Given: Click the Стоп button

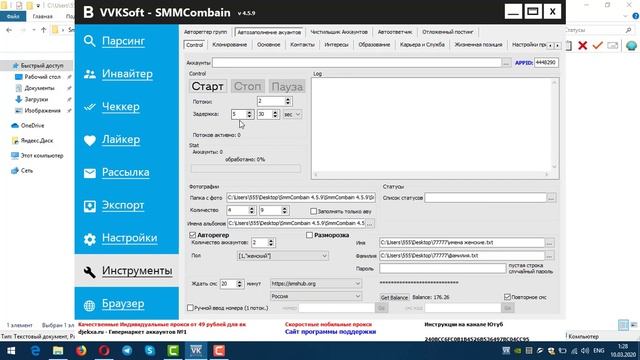Looking at the screenshot, I should [x=247, y=87].
